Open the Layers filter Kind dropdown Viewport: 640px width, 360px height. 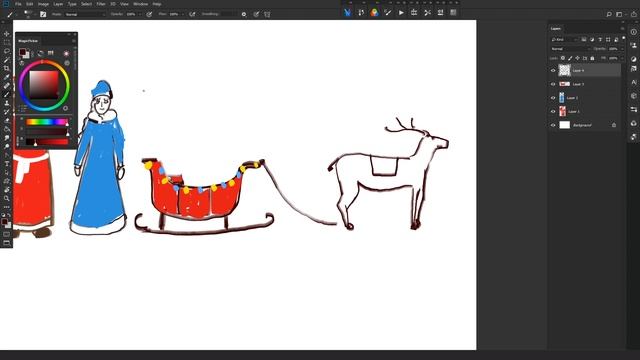point(564,39)
